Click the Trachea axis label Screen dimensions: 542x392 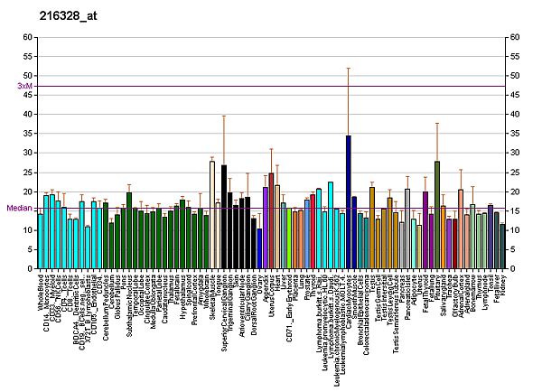tap(449, 288)
